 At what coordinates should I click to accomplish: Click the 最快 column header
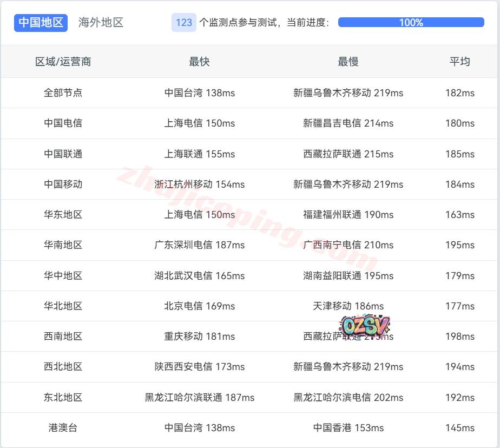199,62
